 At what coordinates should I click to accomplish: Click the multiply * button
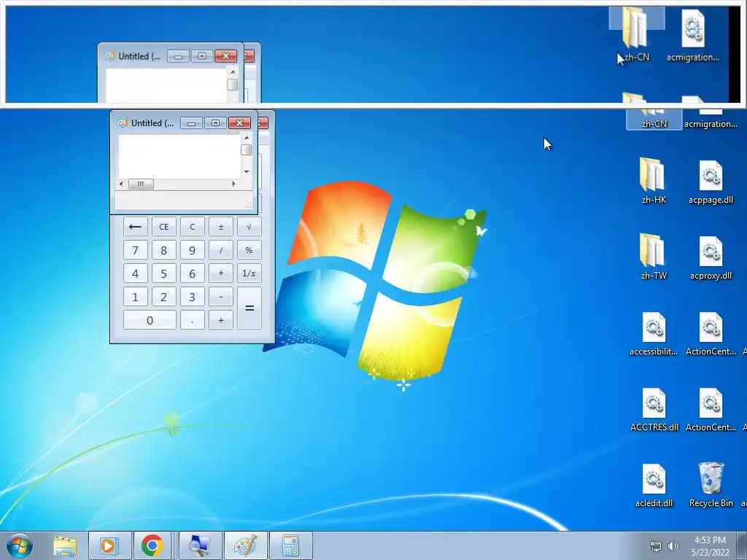220,273
